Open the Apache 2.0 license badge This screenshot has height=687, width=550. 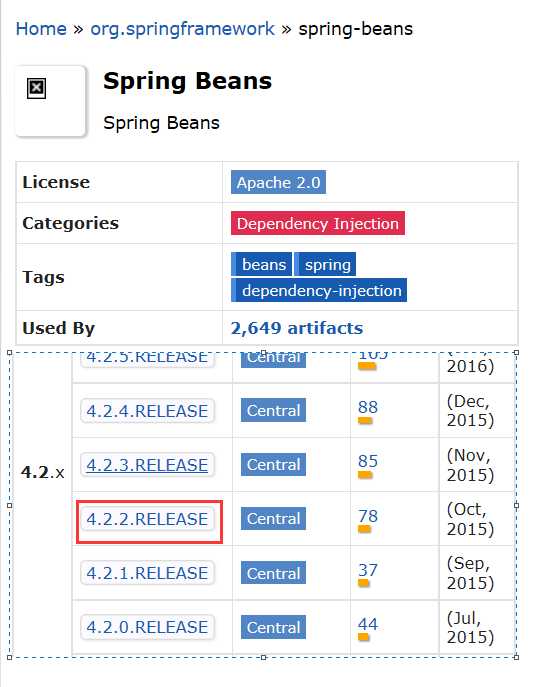pyautogui.click(x=278, y=182)
